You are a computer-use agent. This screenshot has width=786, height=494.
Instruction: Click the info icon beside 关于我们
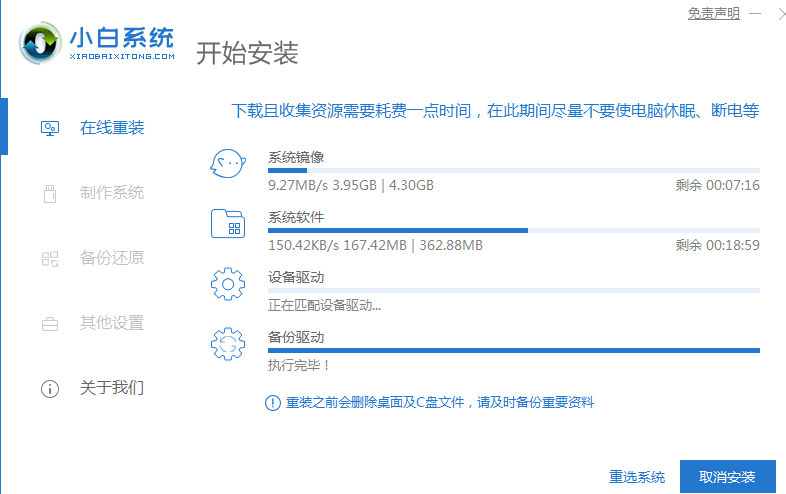click(x=50, y=388)
